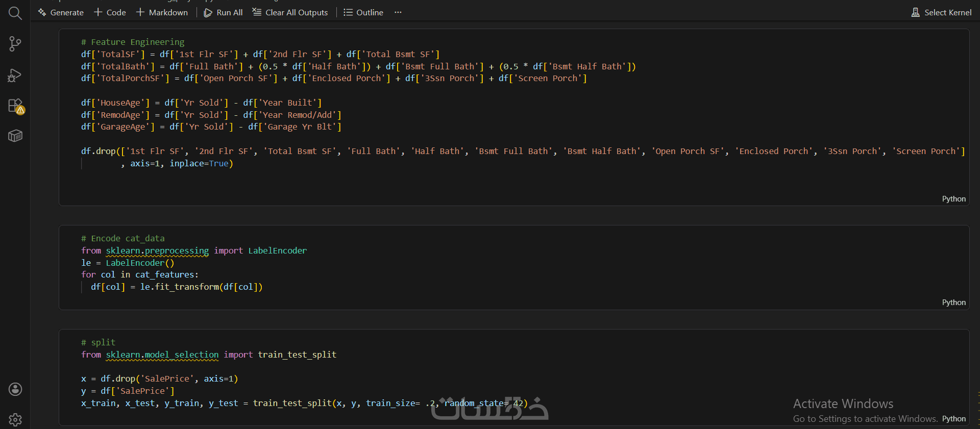Click the Generate sparkle toolbar button
Screen dimensions: 980x429
coord(61,12)
